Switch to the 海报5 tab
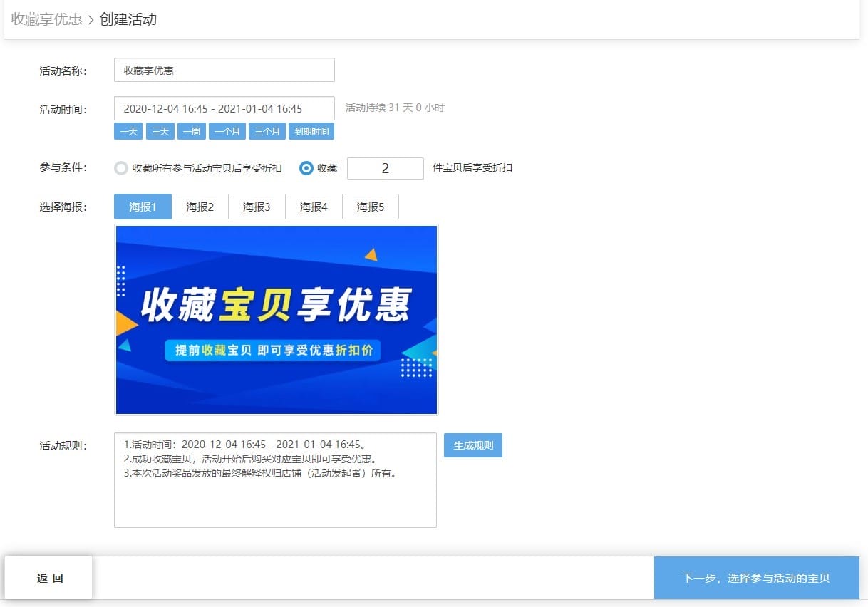The image size is (868, 607). (x=371, y=207)
